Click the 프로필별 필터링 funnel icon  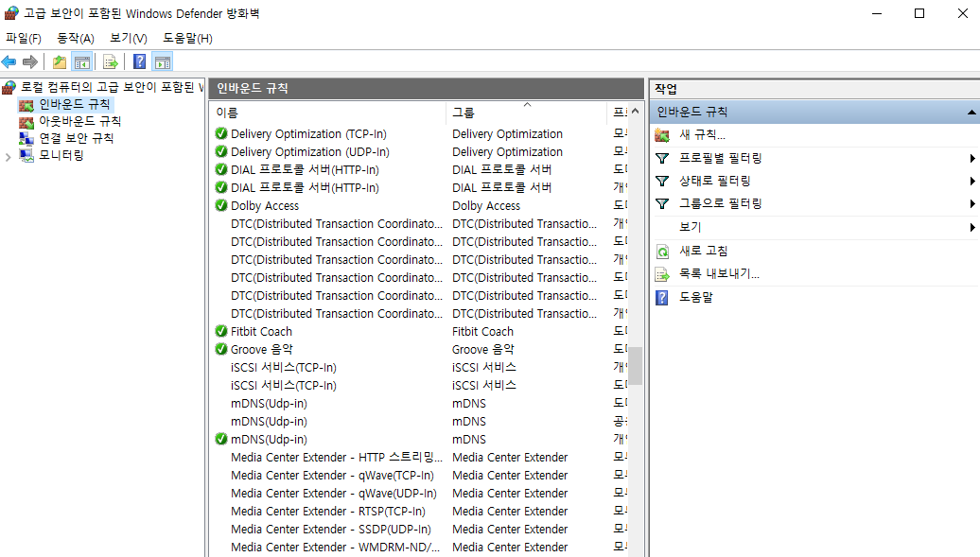point(662,158)
